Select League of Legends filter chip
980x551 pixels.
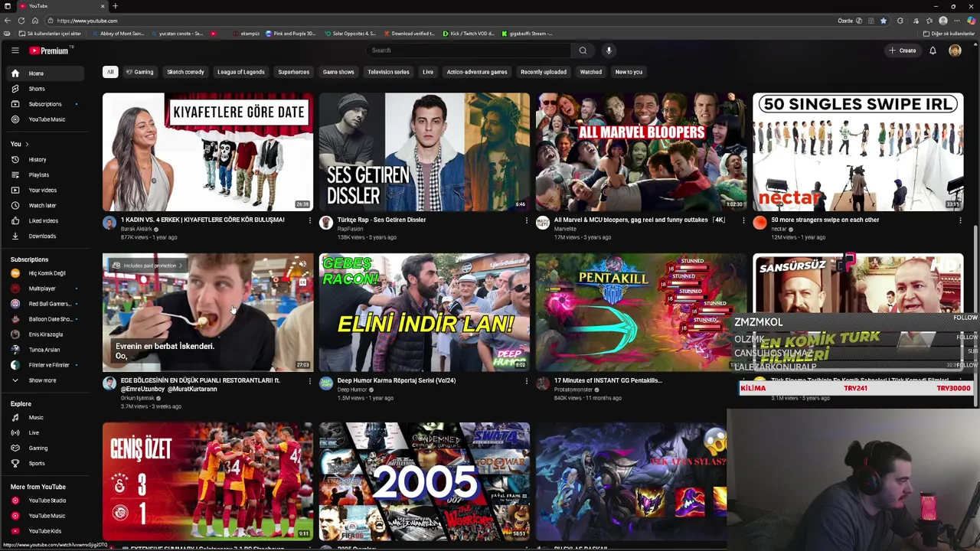240,72
